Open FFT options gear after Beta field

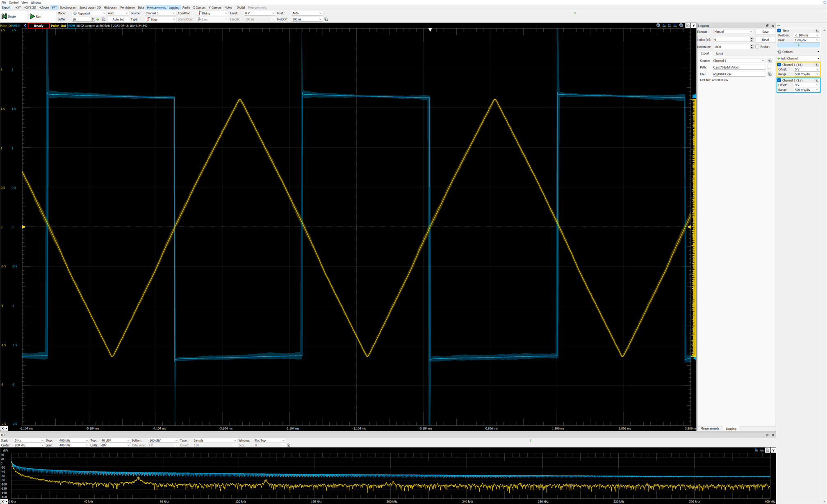tap(289, 445)
